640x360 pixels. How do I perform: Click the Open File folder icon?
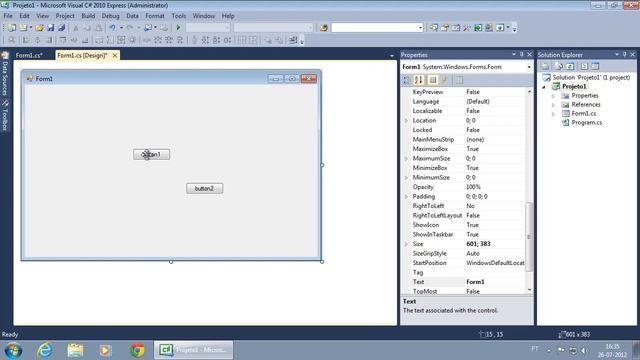coord(39,28)
